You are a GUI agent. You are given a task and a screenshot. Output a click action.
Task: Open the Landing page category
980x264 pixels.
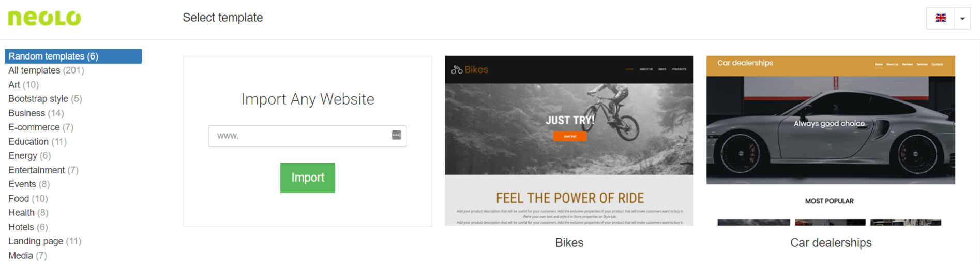[x=45, y=241]
